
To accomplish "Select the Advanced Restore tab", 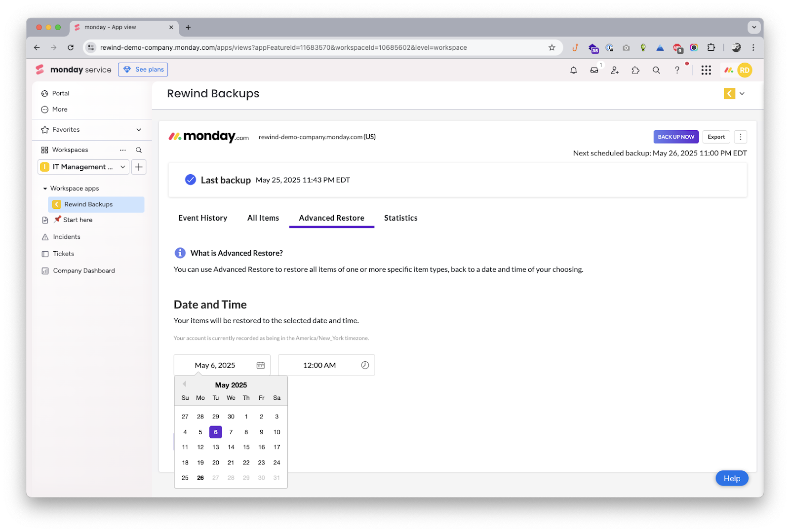I will (x=332, y=218).
